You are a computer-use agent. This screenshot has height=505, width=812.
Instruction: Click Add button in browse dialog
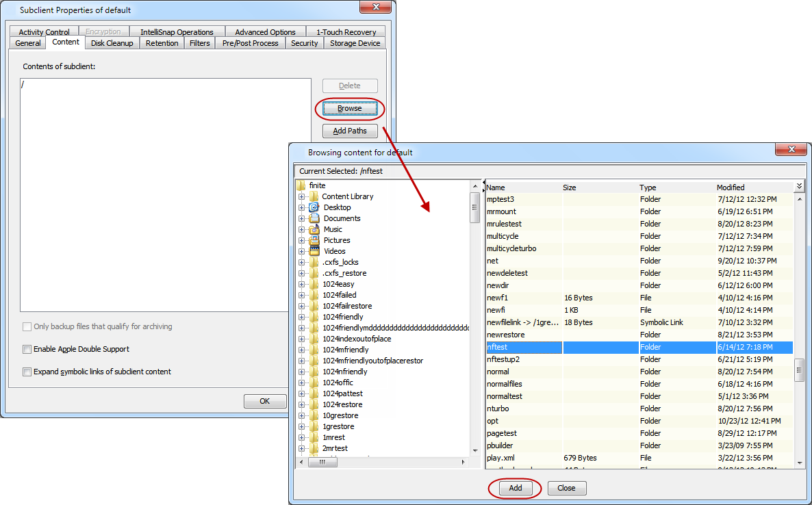[x=516, y=488]
